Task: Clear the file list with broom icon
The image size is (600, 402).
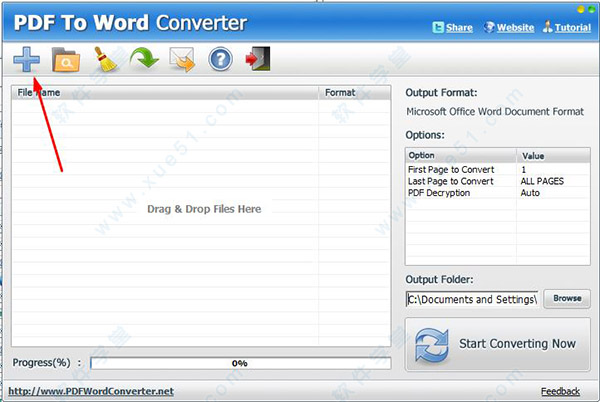Action: tap(106, 60)
